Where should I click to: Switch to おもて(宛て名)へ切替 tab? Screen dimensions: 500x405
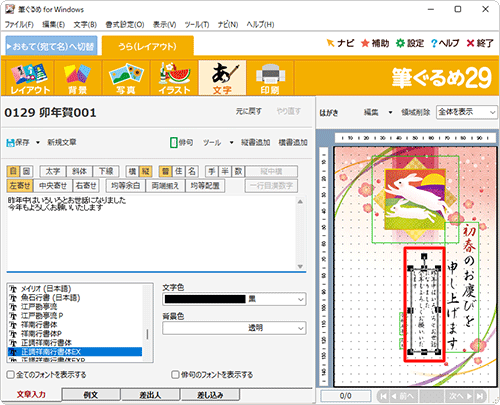click(51, 46)
